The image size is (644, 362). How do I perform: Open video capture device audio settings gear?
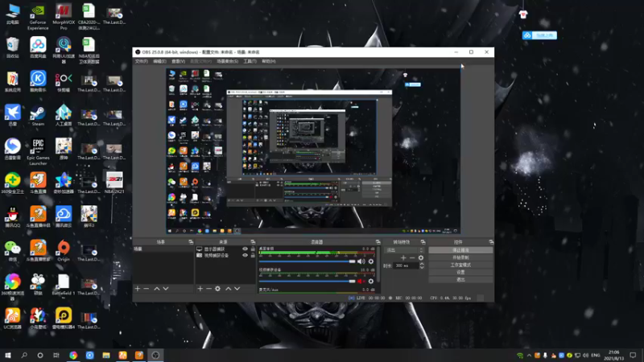tap(371, 281)
